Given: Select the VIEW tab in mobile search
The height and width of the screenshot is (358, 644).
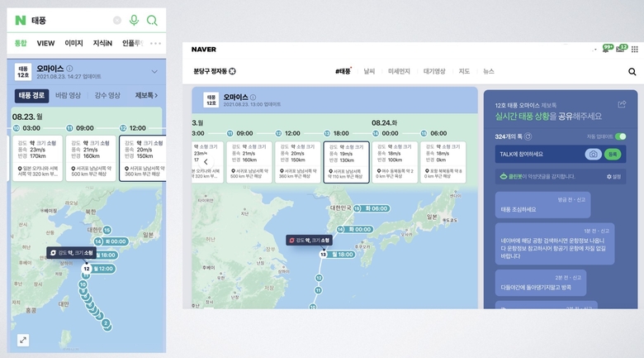Looking at the screenshot, I should pyautogui.click(x=45, y=43).
